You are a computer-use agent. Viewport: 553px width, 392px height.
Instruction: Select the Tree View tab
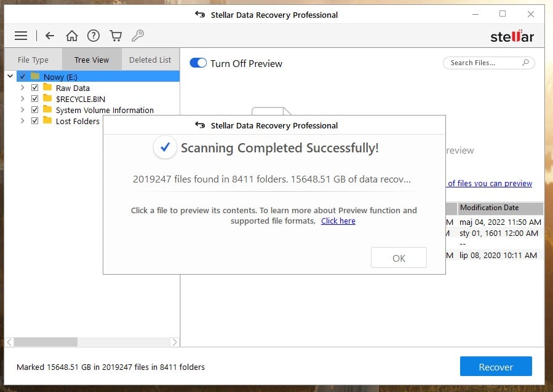(x=92, y=60)
